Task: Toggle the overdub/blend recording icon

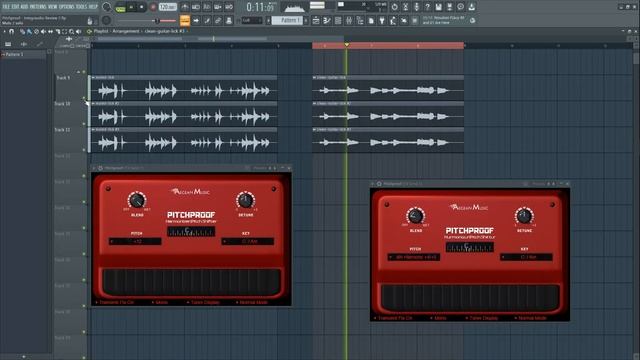Action: click(218, 7)
